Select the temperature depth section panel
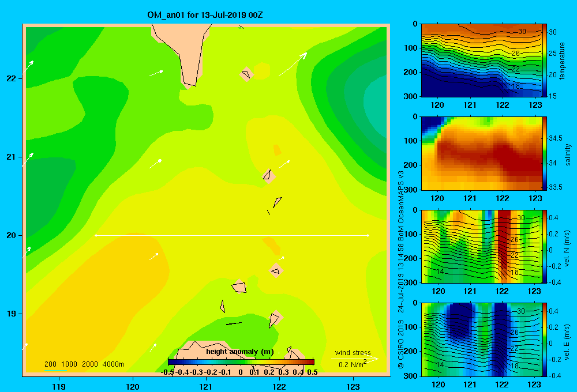Viewport: 577px width, 392px height. [x=482, y=61]
